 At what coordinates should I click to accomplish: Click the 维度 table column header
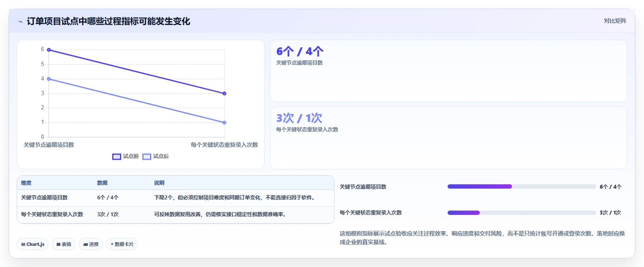click(26, 183)
